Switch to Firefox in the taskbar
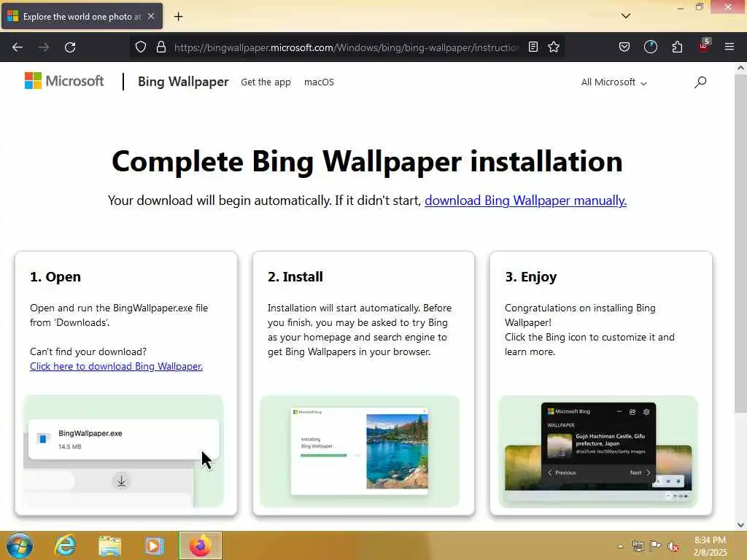 click(201, 545)
